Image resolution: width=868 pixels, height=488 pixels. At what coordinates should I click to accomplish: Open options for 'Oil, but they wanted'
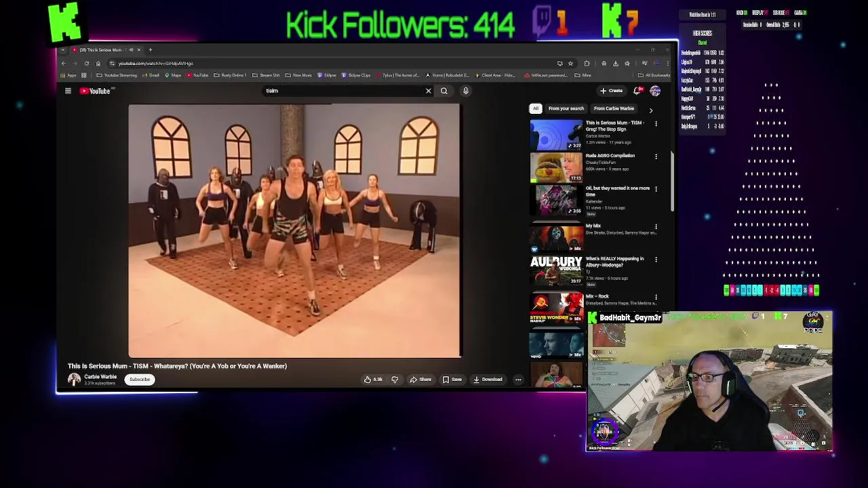point(656,189)
